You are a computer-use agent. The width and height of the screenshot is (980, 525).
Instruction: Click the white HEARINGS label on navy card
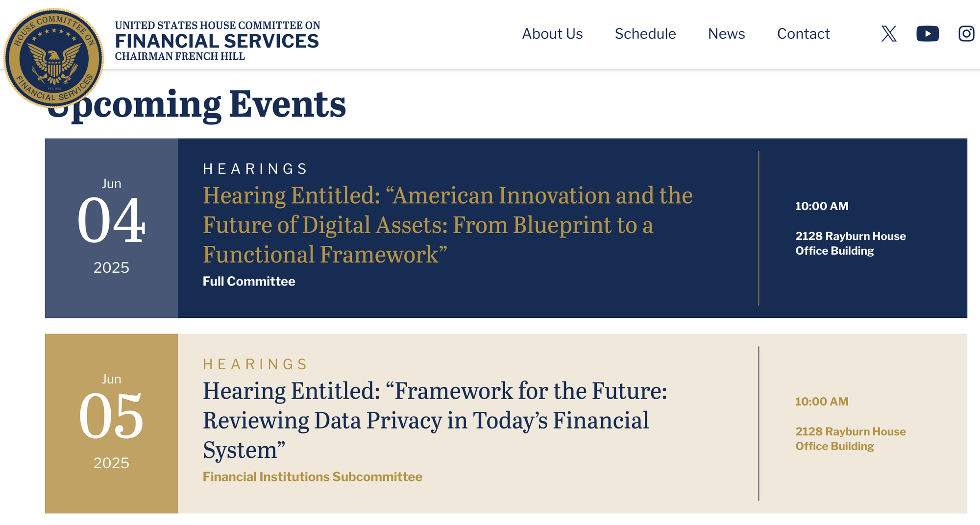pyautogui.click(x=255, y=169)
